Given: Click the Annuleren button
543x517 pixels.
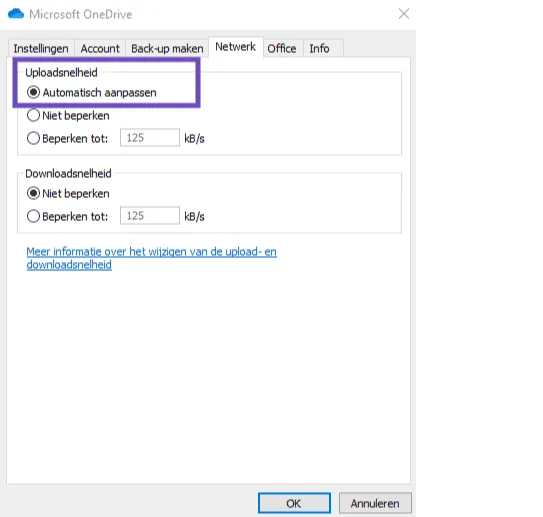Looking at the screenshot, I should pyautogui.click(x=375, y=503).
